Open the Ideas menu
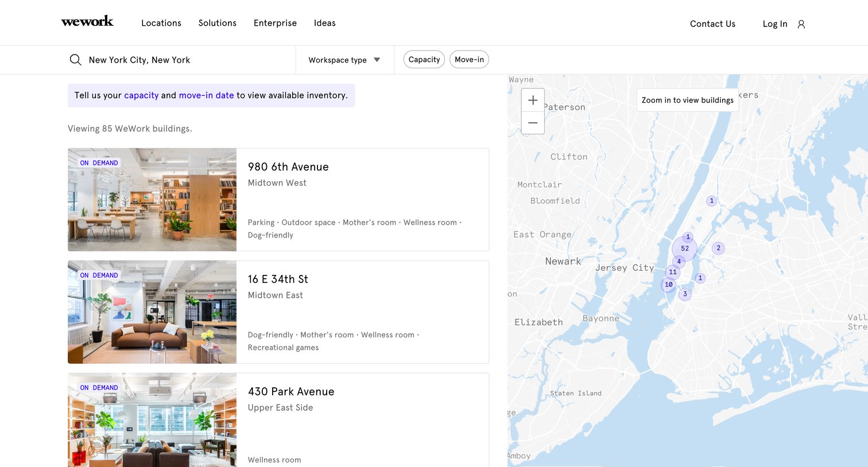Image resolution: width=868 pixels, height=467 pixels. tap(325, 23)
